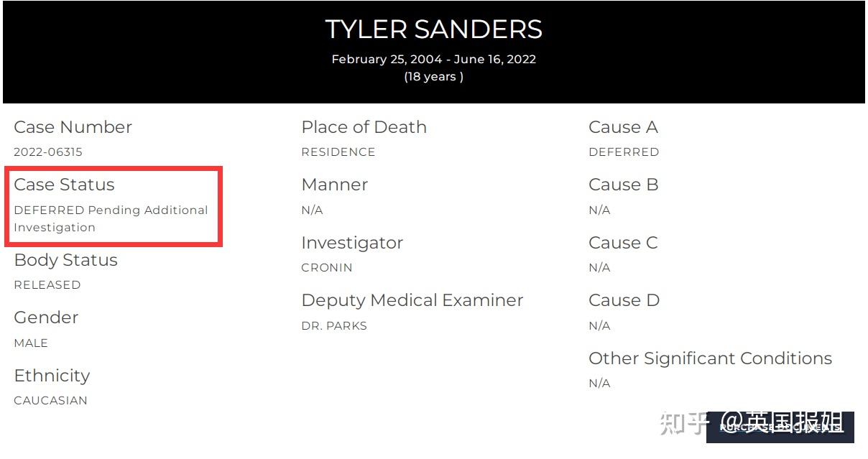
Task: Click the Purchase Documents button
Action: click(780, 427)
